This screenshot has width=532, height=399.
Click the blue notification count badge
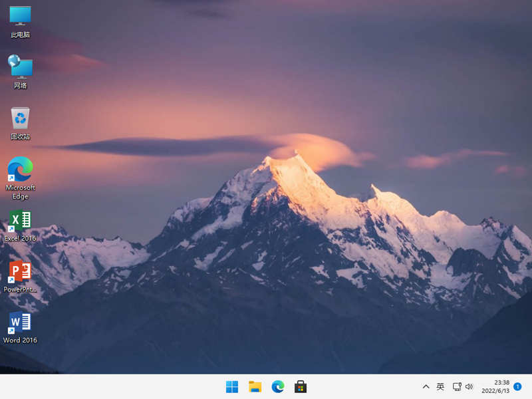pyautogui.click(x=517, y=386)
